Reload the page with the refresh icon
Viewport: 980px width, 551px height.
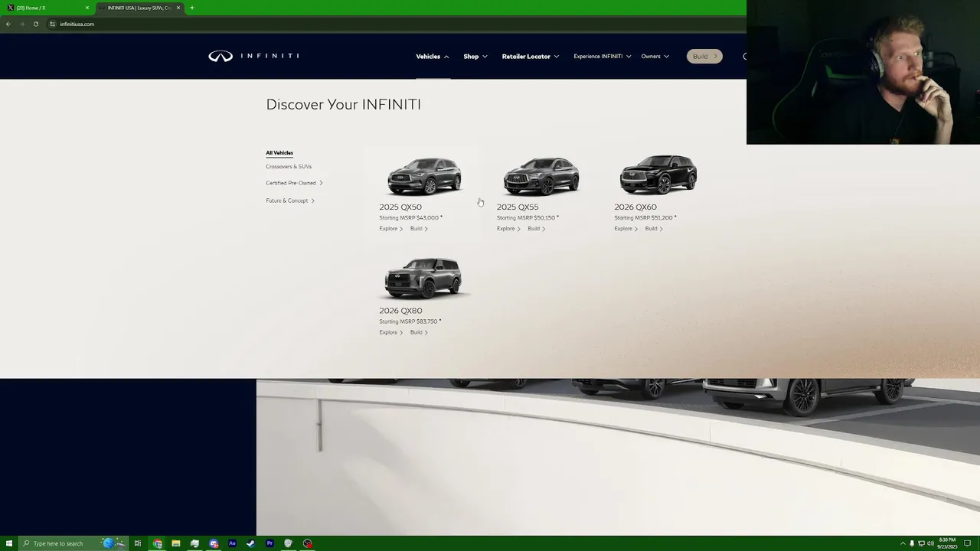pyautogui.click(x=36, y=24)
